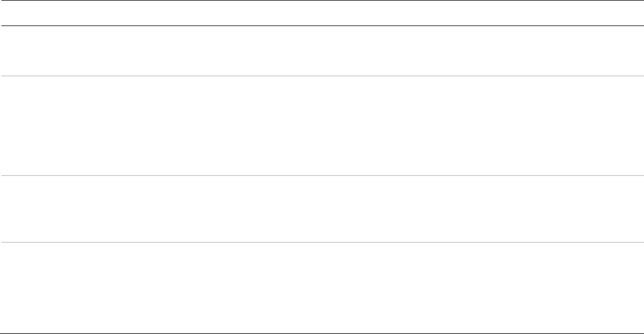The height and width of the screenshot is (334, 644).
Task: Click the left end of the third body row
Action: coord(8,209)
